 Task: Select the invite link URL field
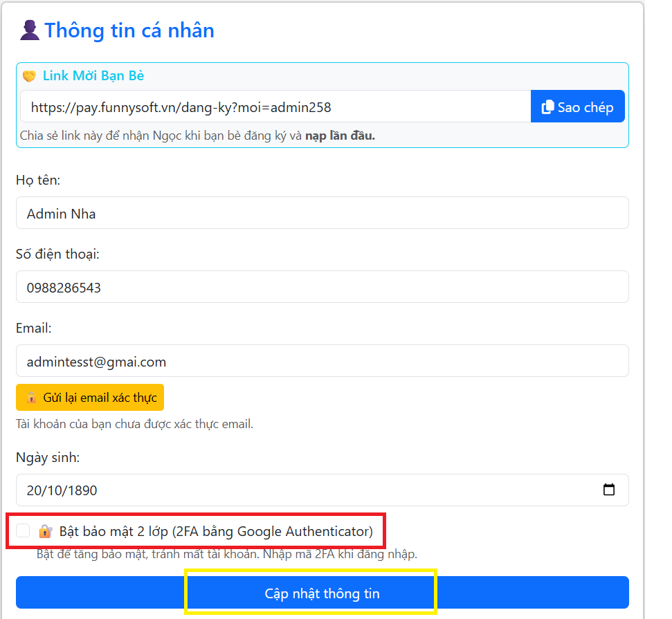(275, 107)
